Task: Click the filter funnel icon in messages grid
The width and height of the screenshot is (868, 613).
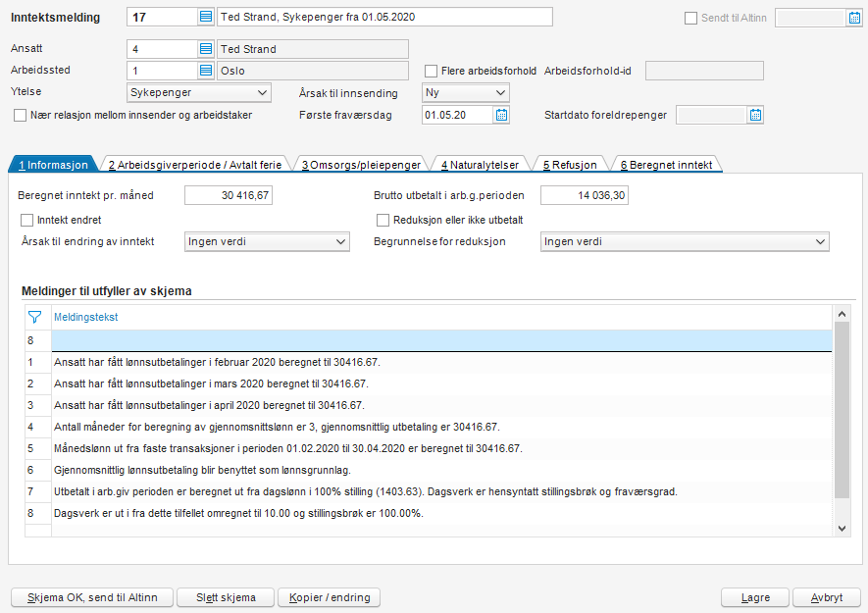Action: 35,317
